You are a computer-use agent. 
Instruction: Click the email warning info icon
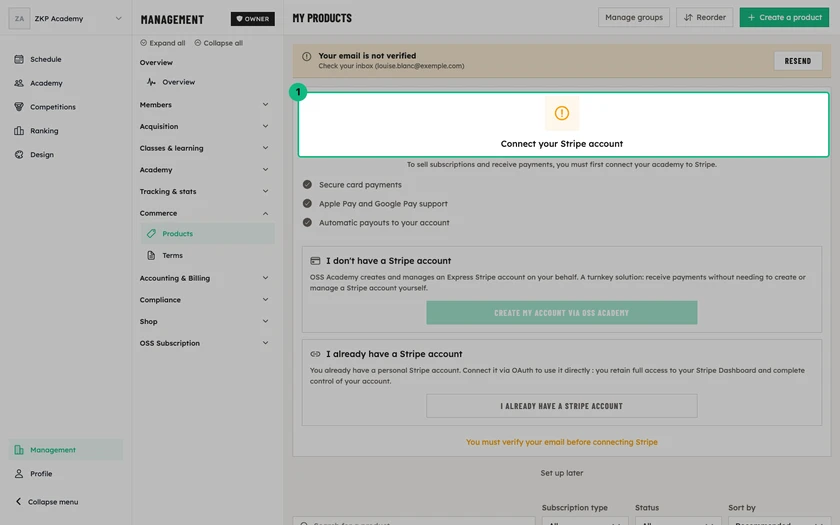[306, 56]
